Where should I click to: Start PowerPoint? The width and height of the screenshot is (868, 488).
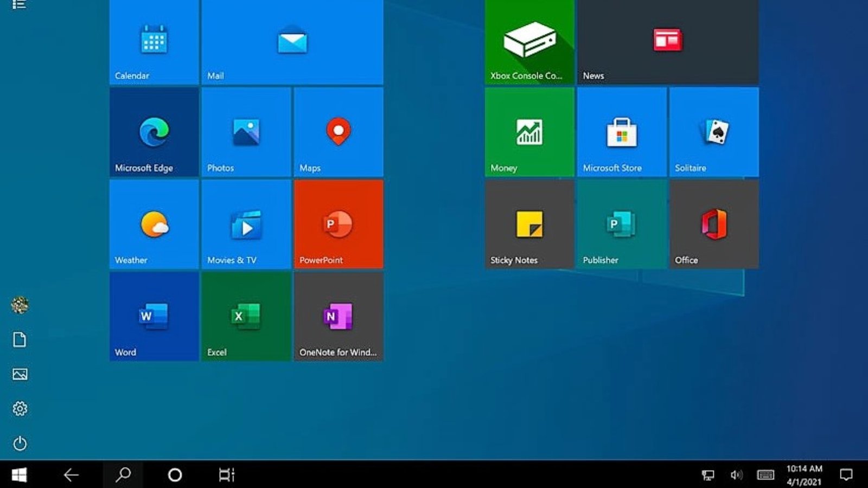tap(339, 224)
